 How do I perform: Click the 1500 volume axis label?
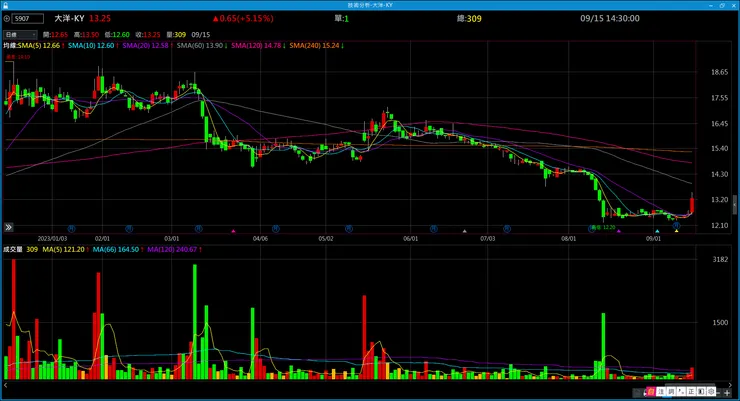click(x=721, y=323)
